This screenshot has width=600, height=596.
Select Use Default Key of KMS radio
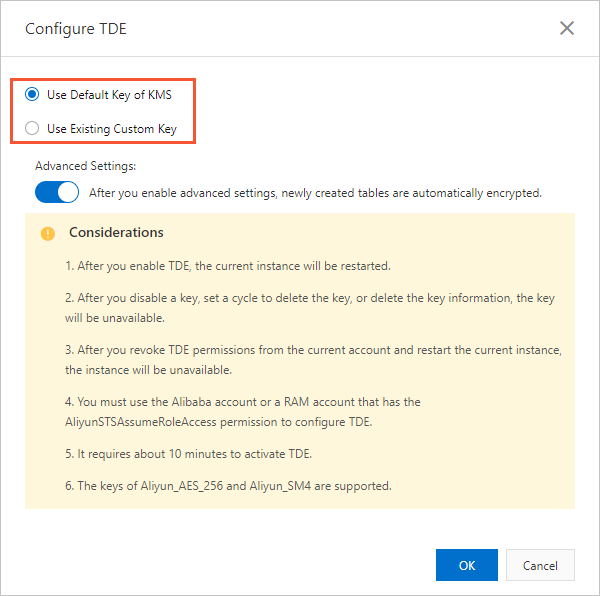32,94
